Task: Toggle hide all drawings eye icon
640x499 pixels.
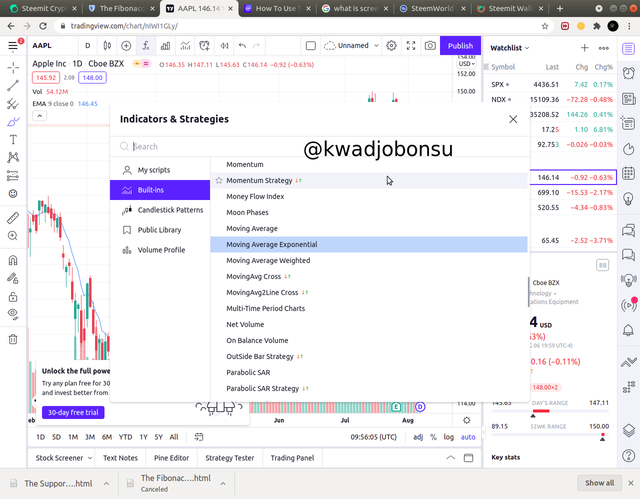Action: 13,314
